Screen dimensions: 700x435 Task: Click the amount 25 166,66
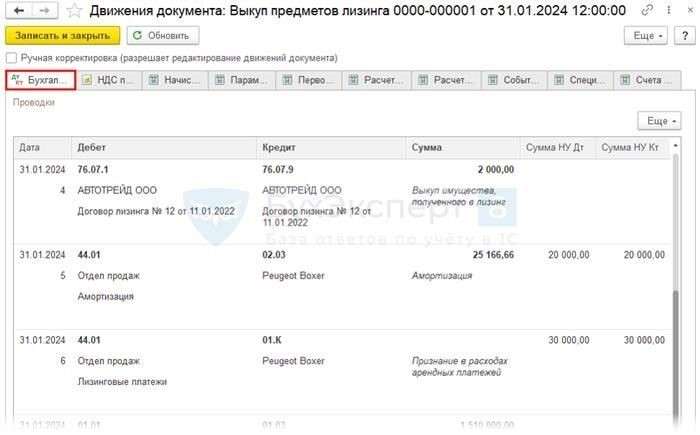pyautogui.click(x=493, y=255)
